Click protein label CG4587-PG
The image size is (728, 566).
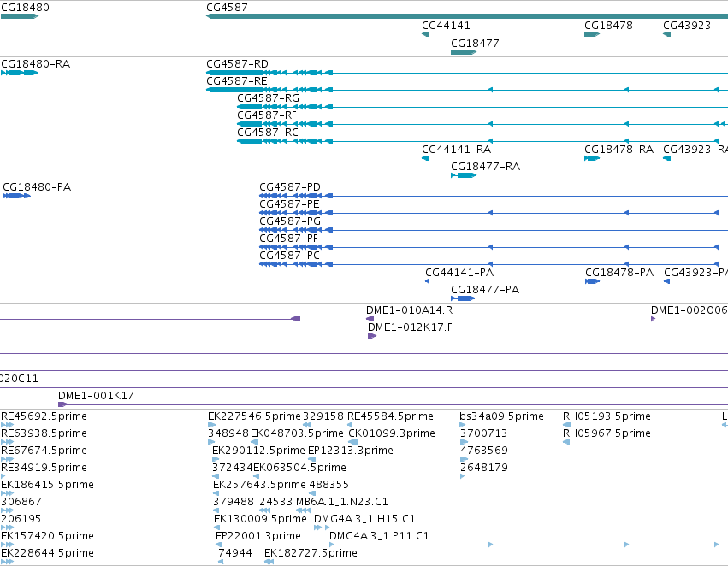click(290, 221)
